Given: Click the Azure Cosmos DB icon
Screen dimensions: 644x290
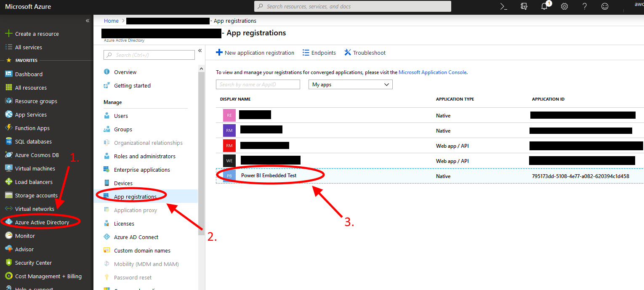Looking at the screenshot, I should click(x=8, y=155).
